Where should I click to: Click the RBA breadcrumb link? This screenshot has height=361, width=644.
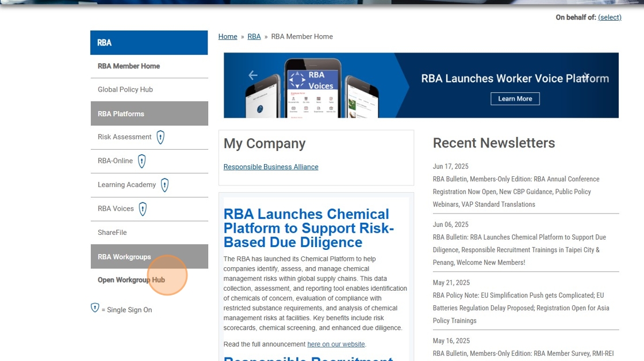click(254, 37)
